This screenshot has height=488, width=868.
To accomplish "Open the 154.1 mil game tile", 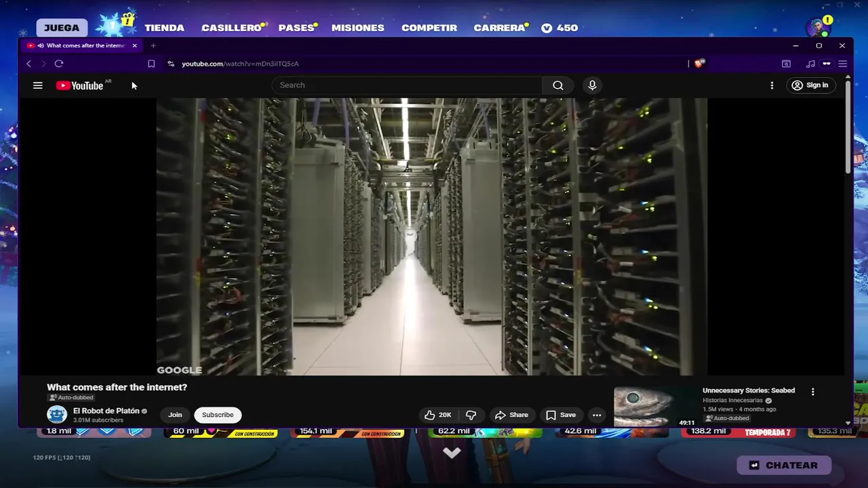I will (x=347, y=432).
